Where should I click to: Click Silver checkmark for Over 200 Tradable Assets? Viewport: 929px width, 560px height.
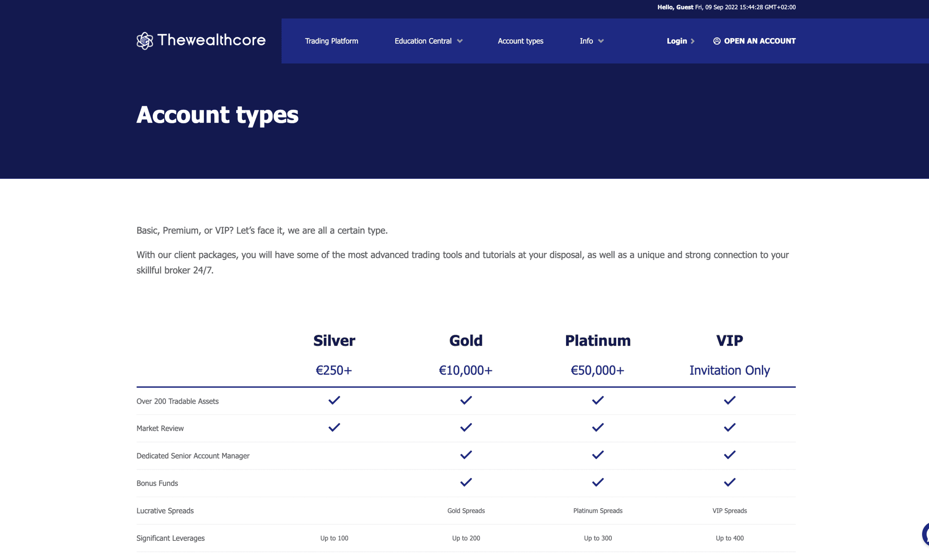click(x=334, y=400)
